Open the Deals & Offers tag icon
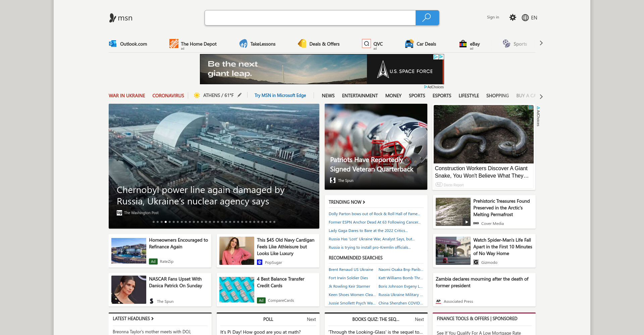 point(302,44)
